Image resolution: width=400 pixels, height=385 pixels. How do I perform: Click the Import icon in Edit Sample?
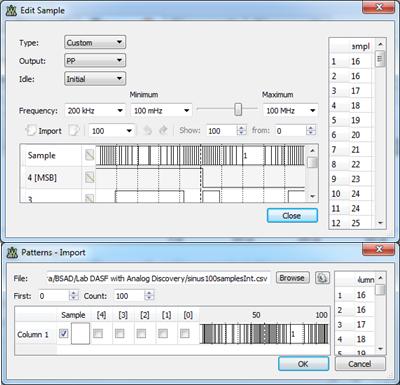pos(31,130)
